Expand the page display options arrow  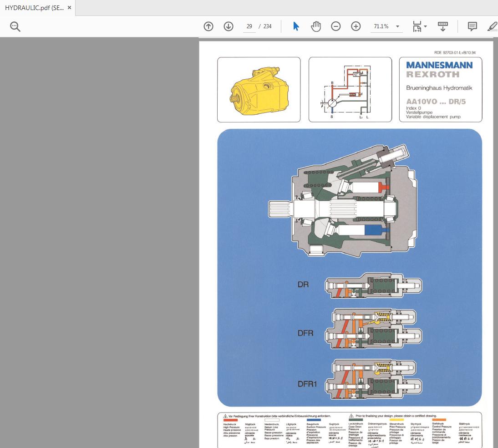click(x=425, y=26)
